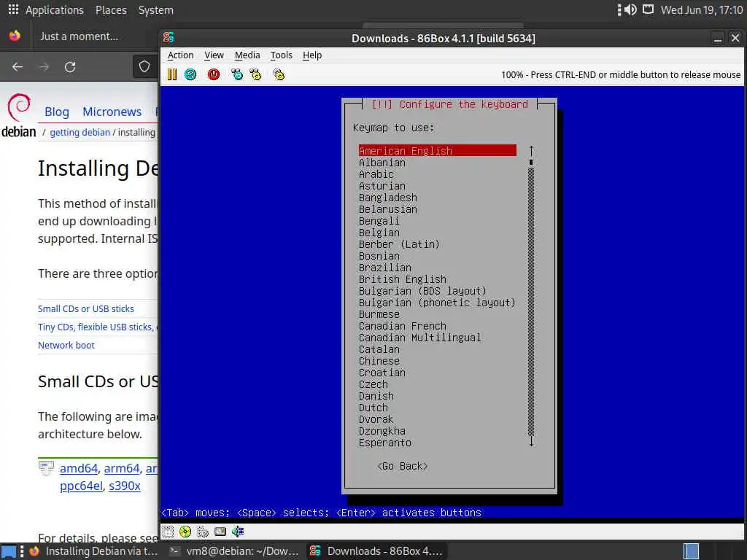
Task: Click 'Downloads - 86Box 4....' taskbar item
Action: pyautogui.click(x=376, y=551)
